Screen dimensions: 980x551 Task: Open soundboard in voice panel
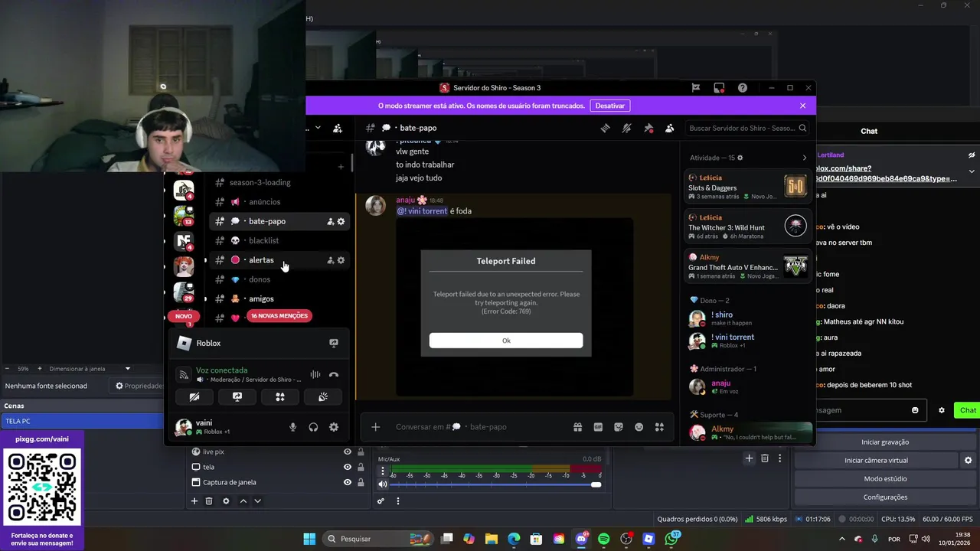click(x=323, y=396)
